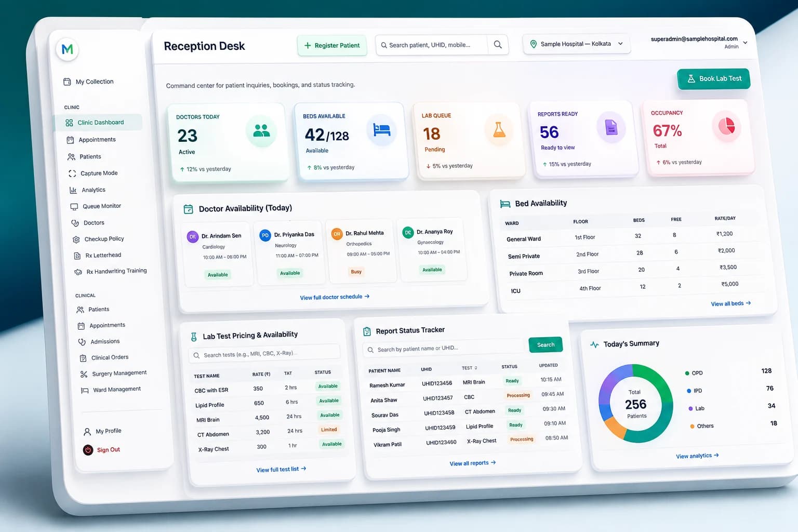Viewport: 798px width, 532px height.
Task: Click the Book Lab Test button
Action: pyautogui.click(x=713, y=79)
